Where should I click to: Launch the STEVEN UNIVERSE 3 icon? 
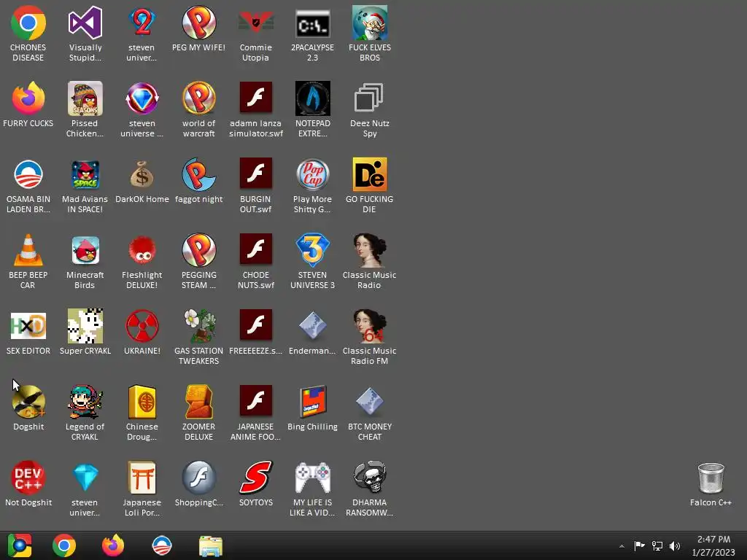point(312,260)
